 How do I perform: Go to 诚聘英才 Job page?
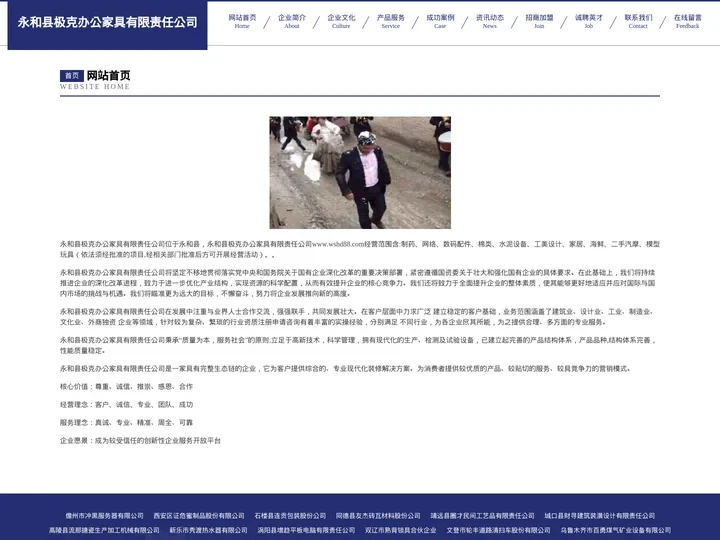(589, 21)
